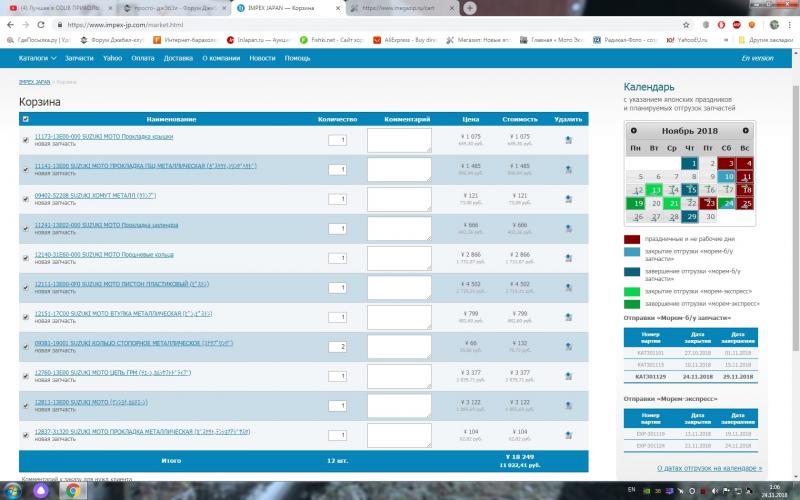Switch site to En version

tap(756, 58)
